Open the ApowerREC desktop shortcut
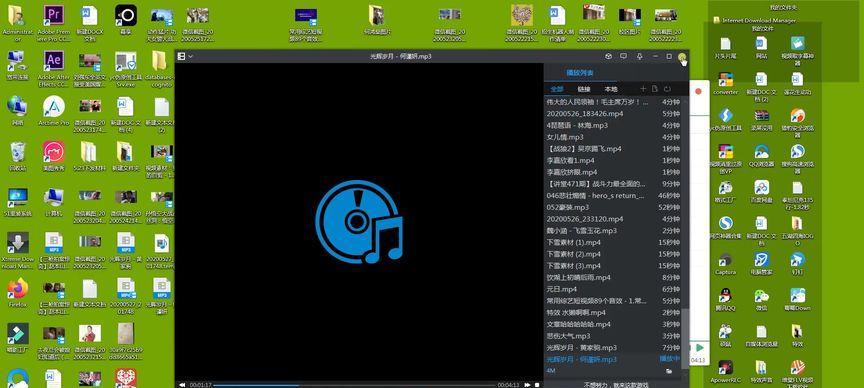864x388 pixels. tap(725, 371)
